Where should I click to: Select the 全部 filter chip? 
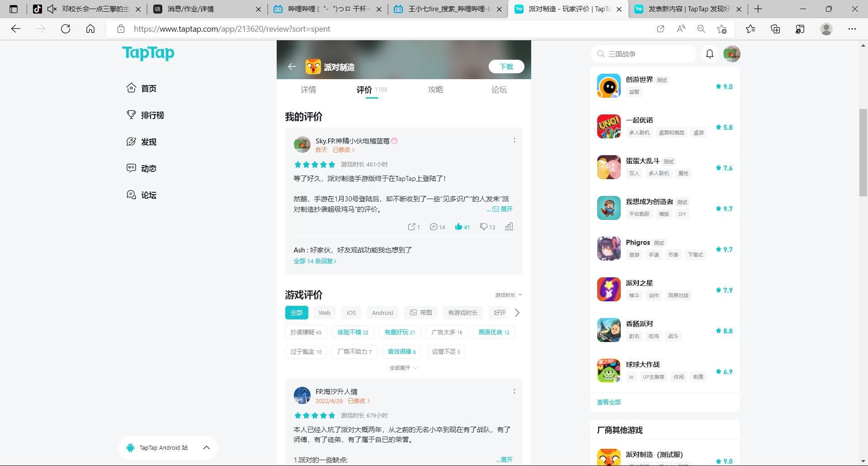point(297,313)
